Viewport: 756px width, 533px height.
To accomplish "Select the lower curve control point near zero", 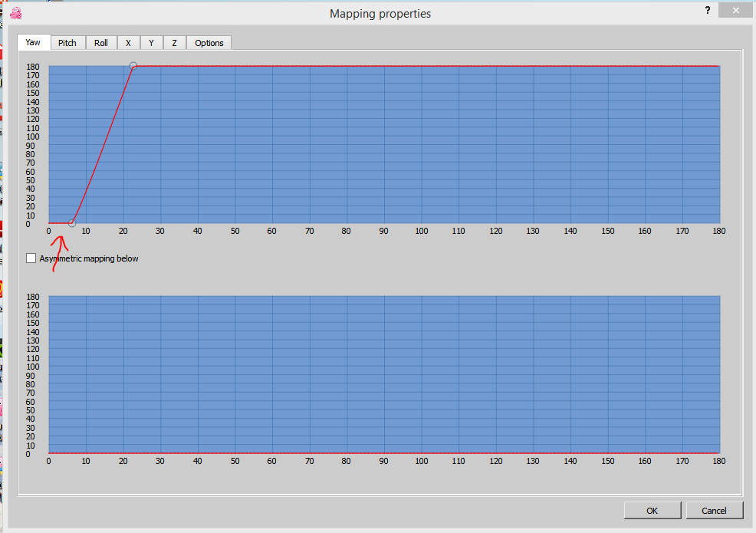I will (x=72, y=223).
